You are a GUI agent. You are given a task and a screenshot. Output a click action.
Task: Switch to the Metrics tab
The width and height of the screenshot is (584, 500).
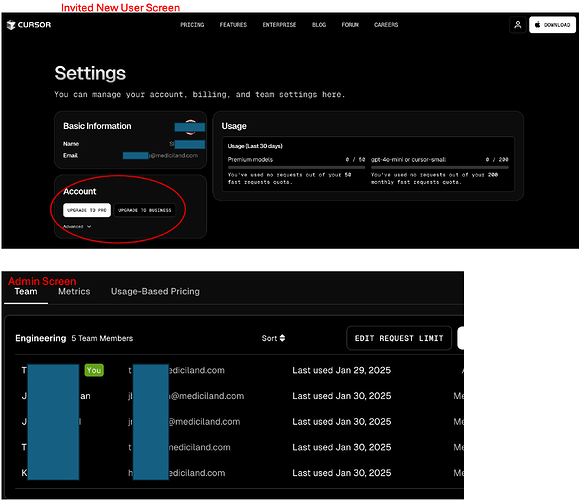pyautogui.click(x=74, y=292)
